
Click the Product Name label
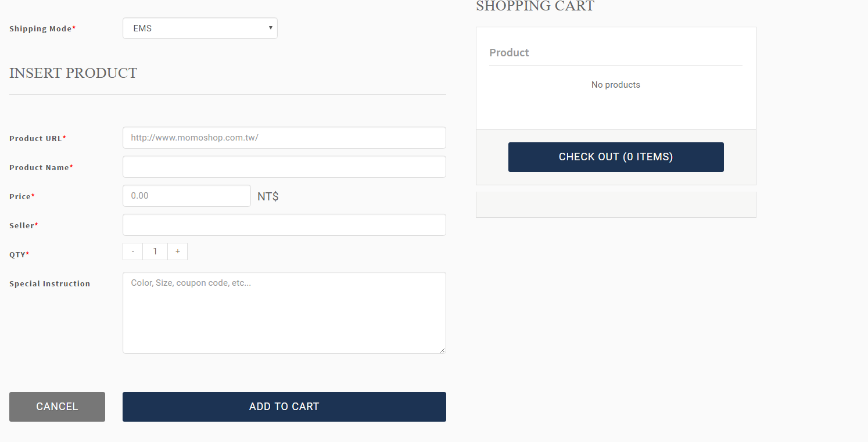tap(40, 167)
